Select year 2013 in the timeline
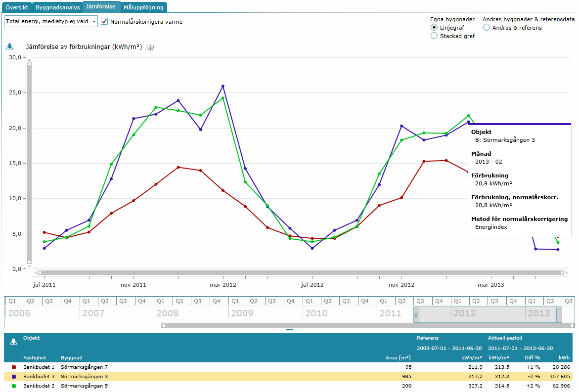 [x=539, y=313]
